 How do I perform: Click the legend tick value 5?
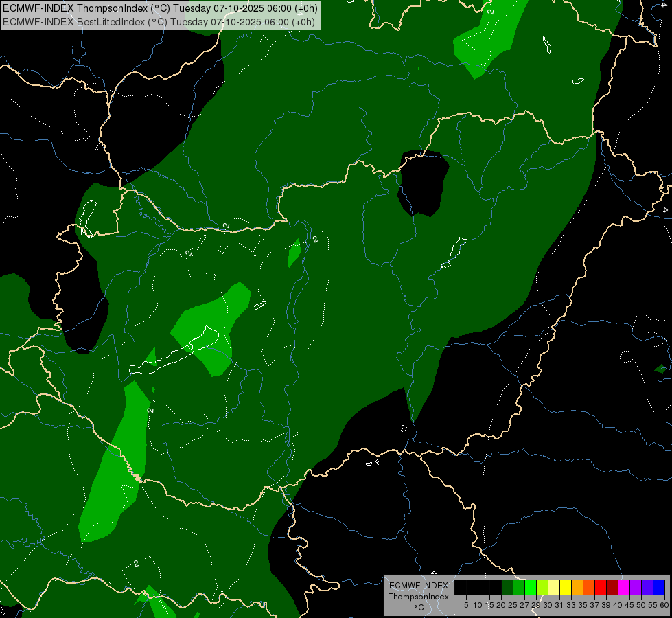[x=466, y=605]
